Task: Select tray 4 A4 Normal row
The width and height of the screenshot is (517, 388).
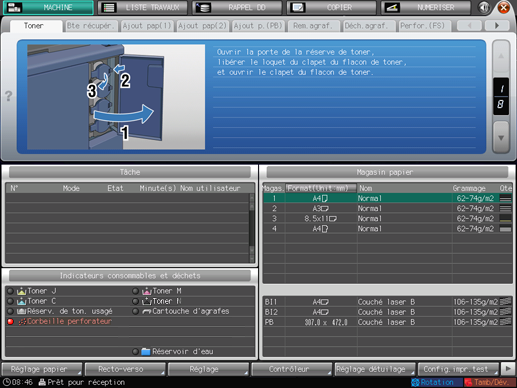Action: point(387,229)
